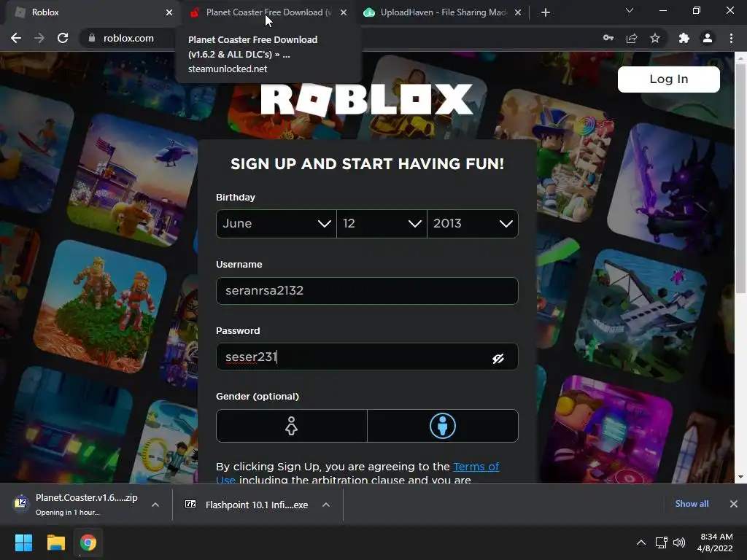Show hidden system tray icons
Viewport: 747px width, 560px height.
pos(641,542)
